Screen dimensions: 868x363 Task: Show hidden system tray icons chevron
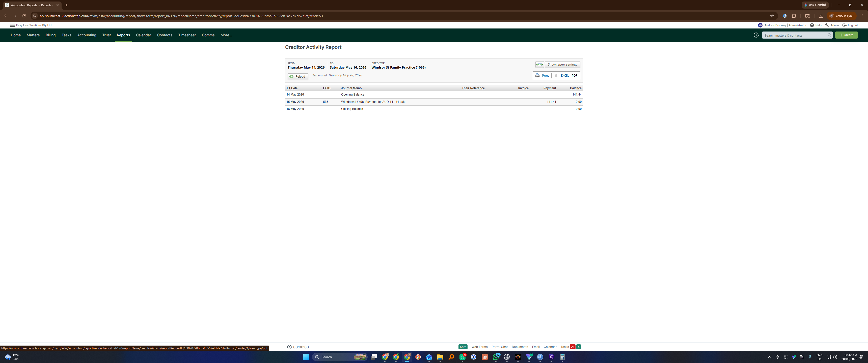pos(769,357)
